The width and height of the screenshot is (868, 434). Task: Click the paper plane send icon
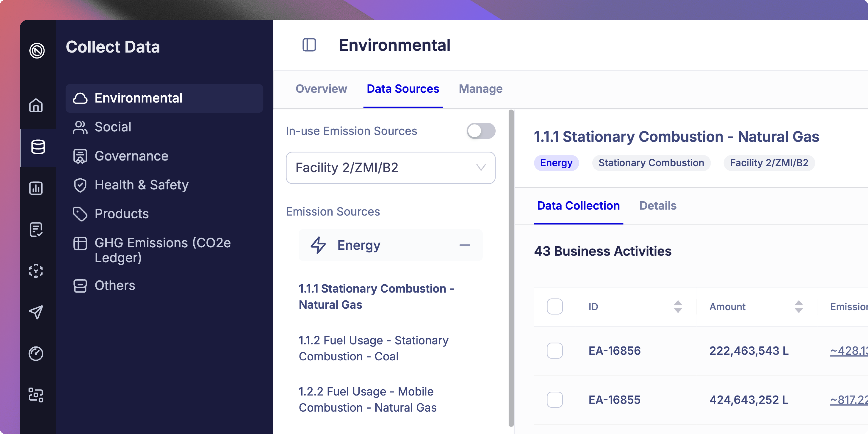(x=36, y=312)
